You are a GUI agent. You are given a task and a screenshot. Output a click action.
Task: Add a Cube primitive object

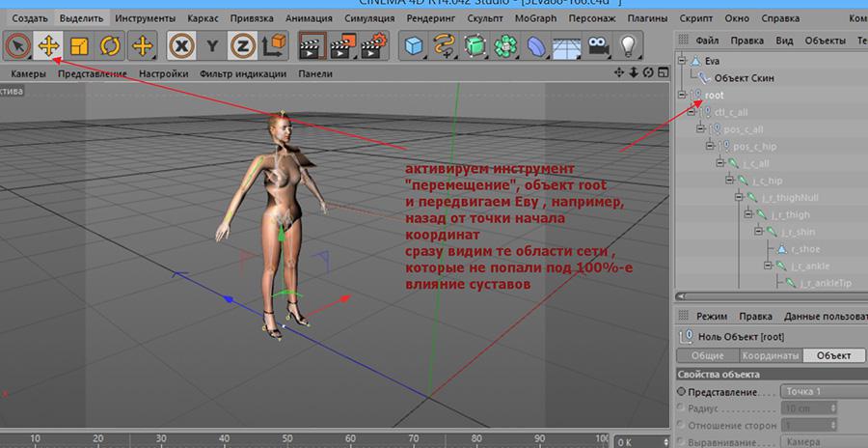tap(414, 45)
